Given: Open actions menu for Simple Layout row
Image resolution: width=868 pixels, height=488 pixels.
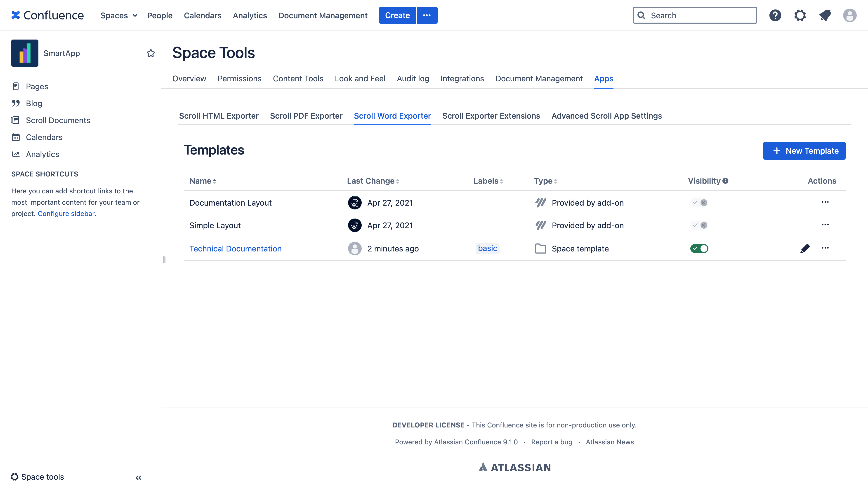Looking at the screenshot, I should (x=825, y=225).
